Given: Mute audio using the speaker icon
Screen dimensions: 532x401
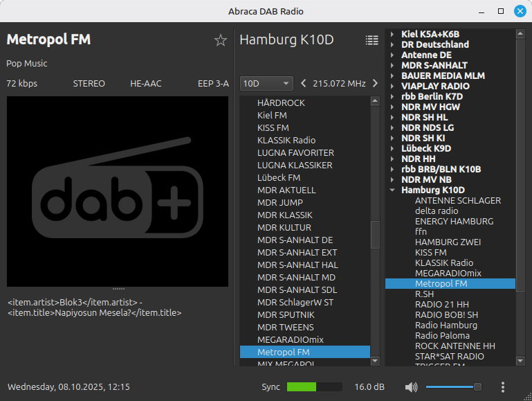Looking at the screenshot, I should tap(412, 387).
